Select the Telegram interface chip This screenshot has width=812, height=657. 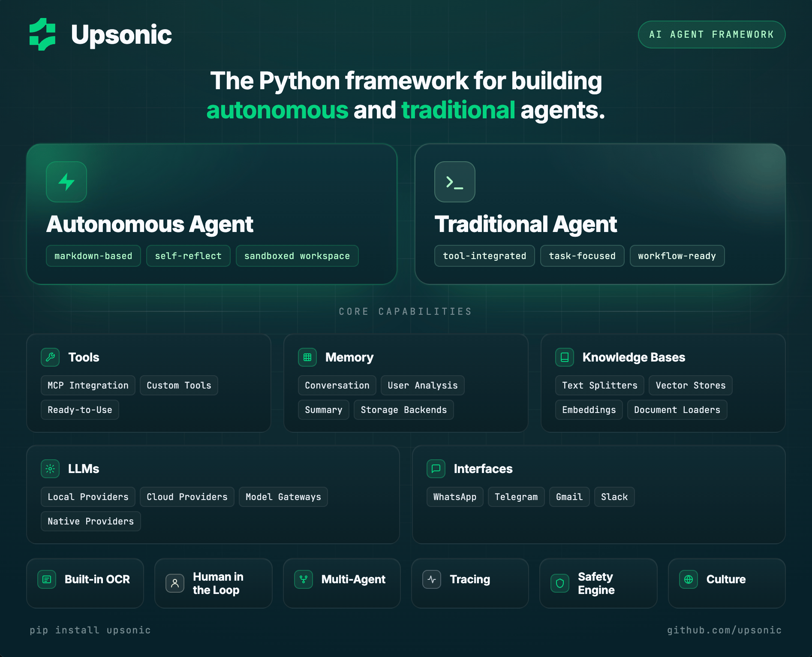click(x=516, y=497)
